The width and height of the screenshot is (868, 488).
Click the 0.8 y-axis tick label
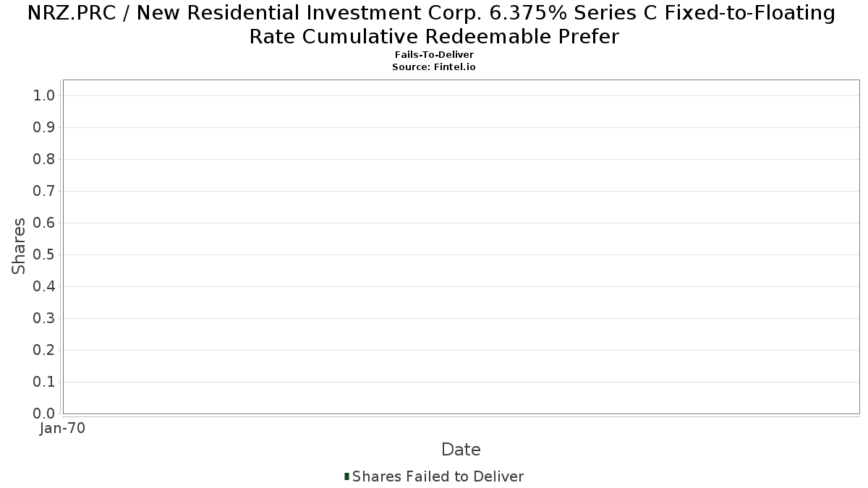pyautogui.click(x=44, y=159)
